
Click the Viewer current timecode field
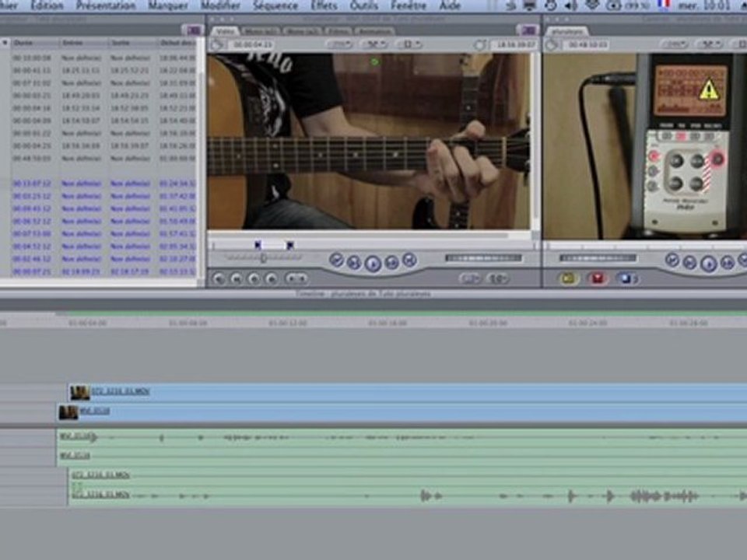coord(515,45)
